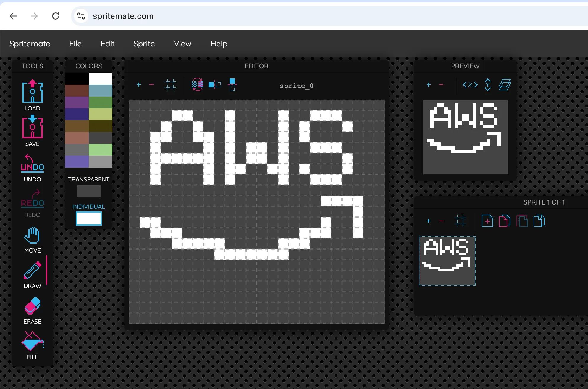Pick the purple color swatch
Image resolution: width=588 pixels, height=389 pixels.
pos(77,102)
